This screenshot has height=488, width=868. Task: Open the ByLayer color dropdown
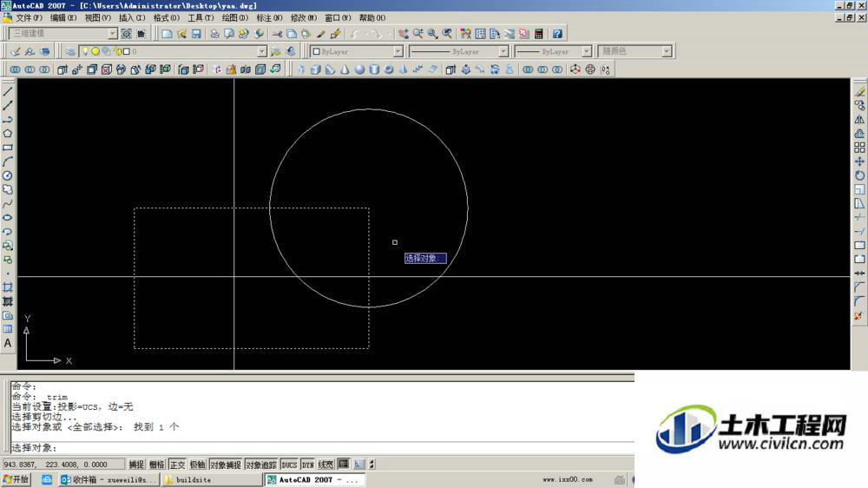point(398,51)
